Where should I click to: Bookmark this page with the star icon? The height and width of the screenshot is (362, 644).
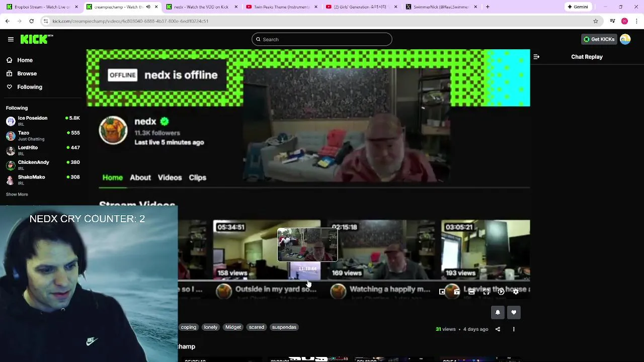(x=596, y=21)
